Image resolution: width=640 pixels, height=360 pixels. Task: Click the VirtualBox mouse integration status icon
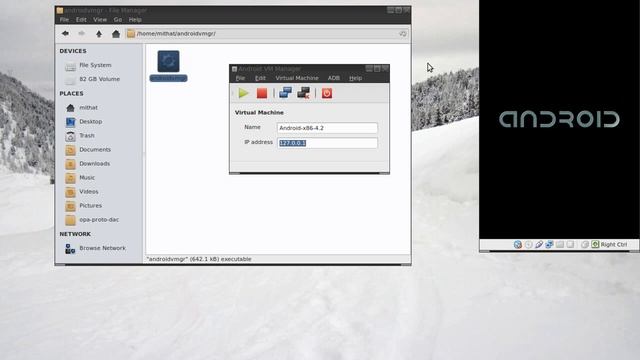(584, 244)
